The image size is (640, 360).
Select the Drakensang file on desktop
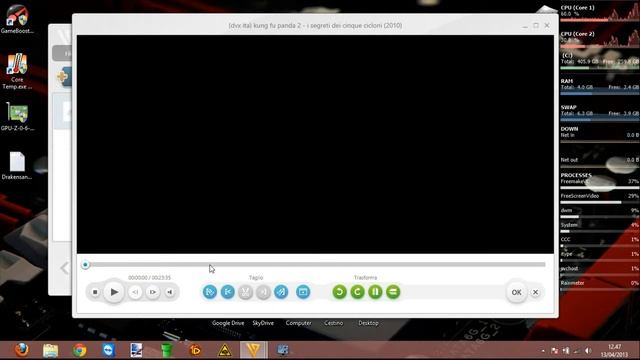click(x=17, y=166)
